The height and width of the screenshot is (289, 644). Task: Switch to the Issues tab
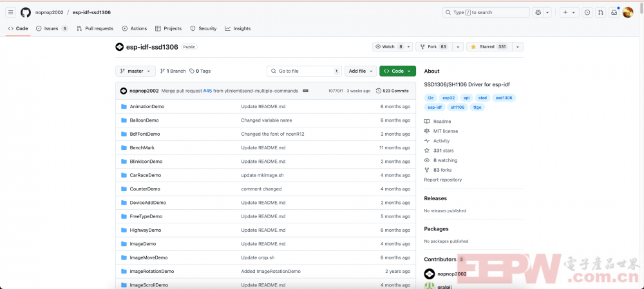(52, 28)
